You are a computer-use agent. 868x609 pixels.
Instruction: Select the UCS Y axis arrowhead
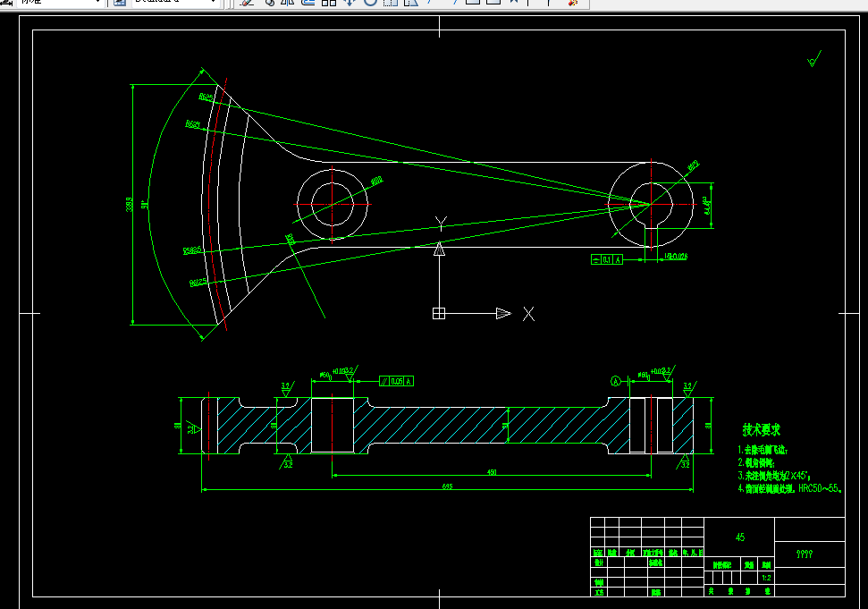tap(439, 250)
